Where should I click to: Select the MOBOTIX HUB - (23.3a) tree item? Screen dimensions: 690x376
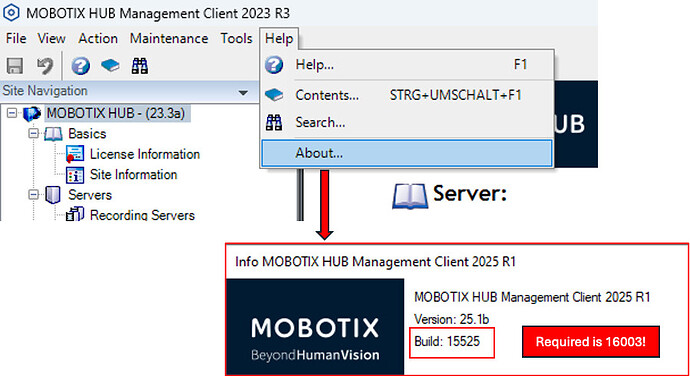pos(116,113)
